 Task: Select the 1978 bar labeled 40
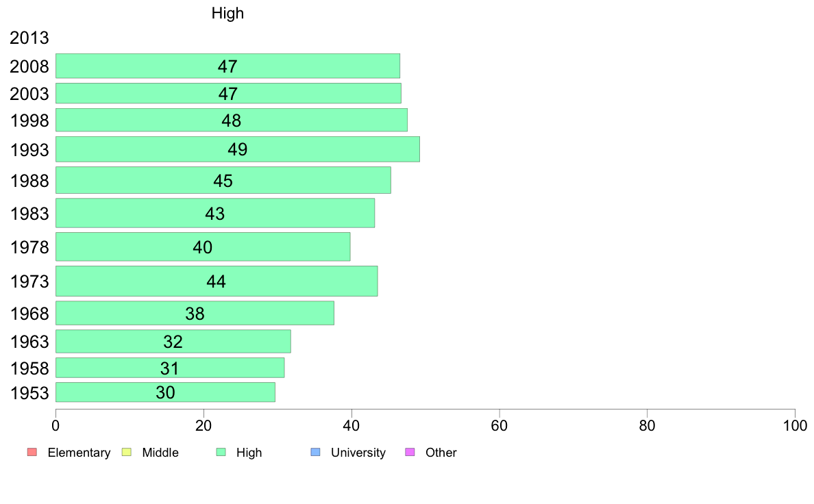tap(203, 247)
